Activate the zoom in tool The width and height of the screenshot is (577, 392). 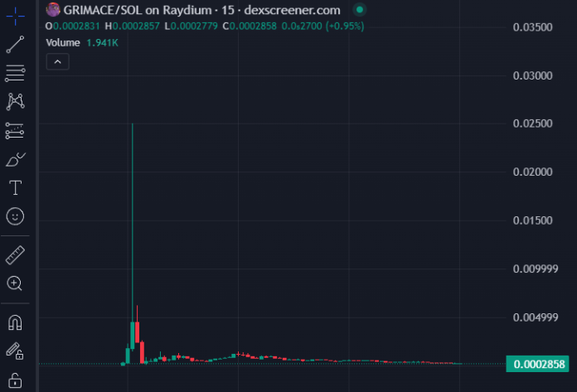[15, 283]
